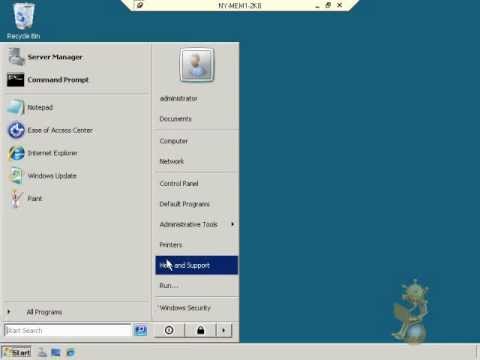
Task: Click the third quick launch icon
Action: click(x=70, y=352)
